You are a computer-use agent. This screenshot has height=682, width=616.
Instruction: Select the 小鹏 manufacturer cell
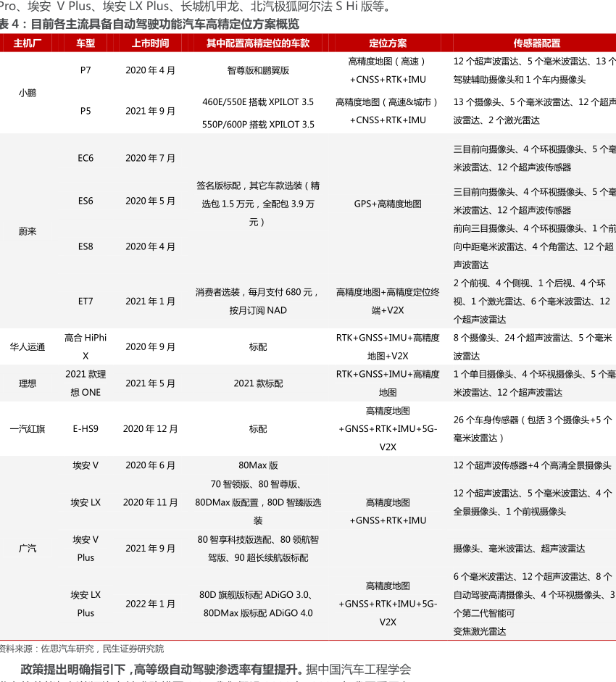click(28, 93)
